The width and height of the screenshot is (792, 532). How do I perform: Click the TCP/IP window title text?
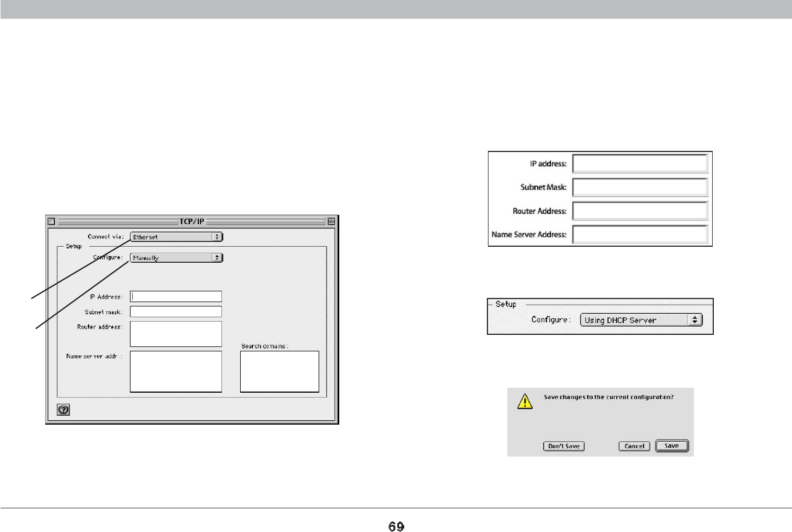pyautogui.click(x=192, y=221)
